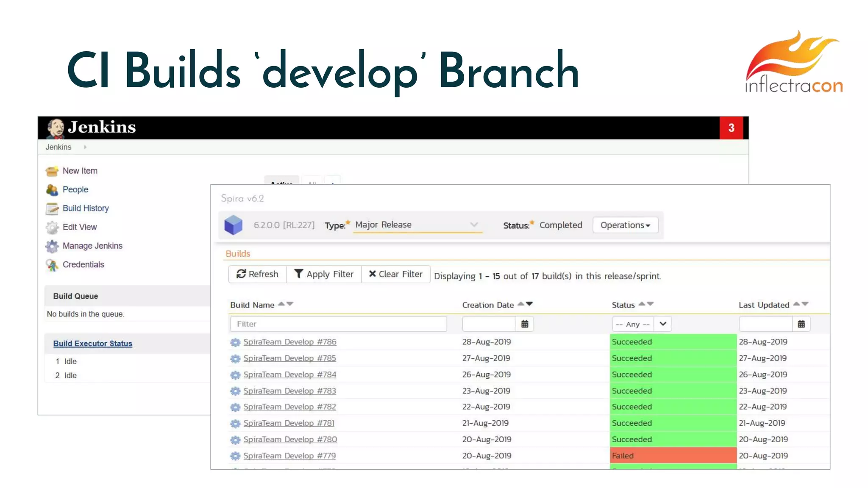The width and height of the screenshot is (868, 488).
Task: Click the Jenkins title text in header
Action: (x=102, y=127)
